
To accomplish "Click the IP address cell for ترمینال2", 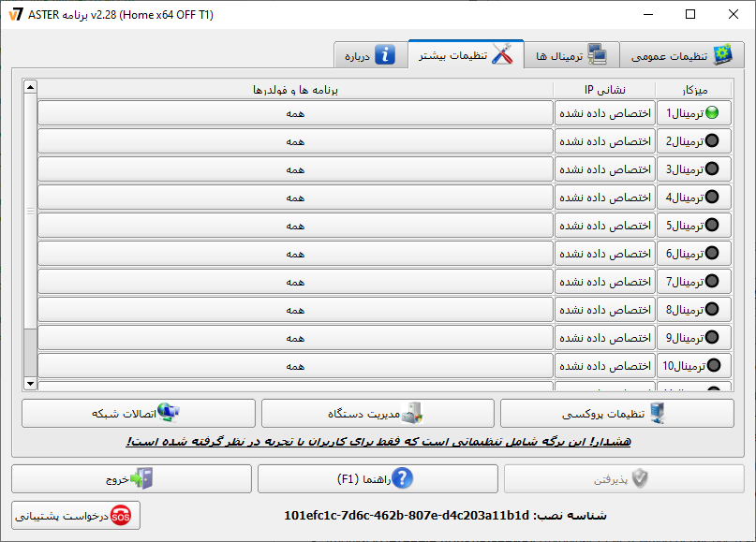I will coord(605,141).
